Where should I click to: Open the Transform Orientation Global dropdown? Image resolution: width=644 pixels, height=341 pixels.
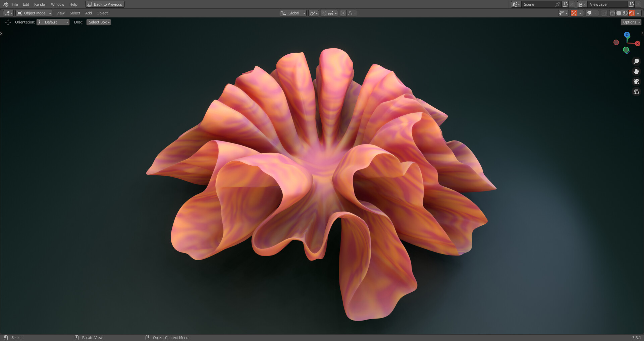click(x=293, y=13)
